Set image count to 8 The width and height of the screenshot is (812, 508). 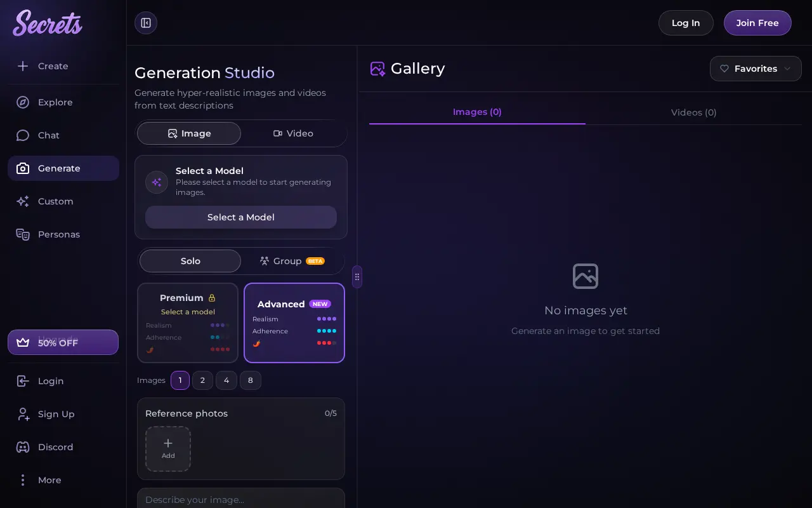251,380
